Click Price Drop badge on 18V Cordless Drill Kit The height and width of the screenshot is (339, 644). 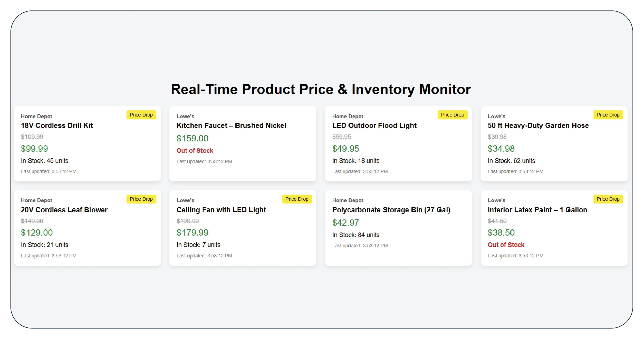click(x=141, y=115)
